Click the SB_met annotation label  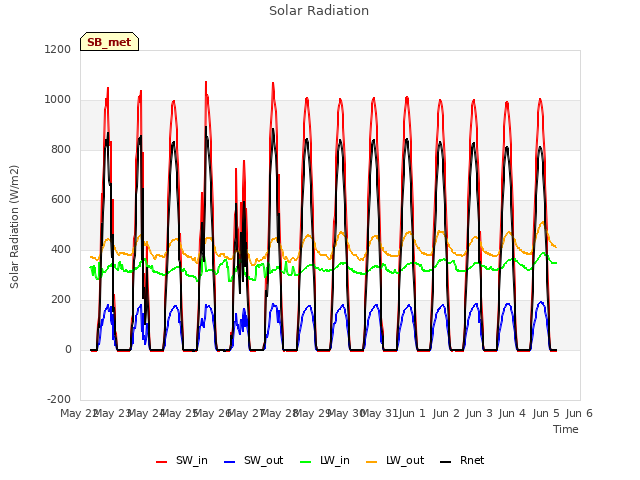click(109, 42)
